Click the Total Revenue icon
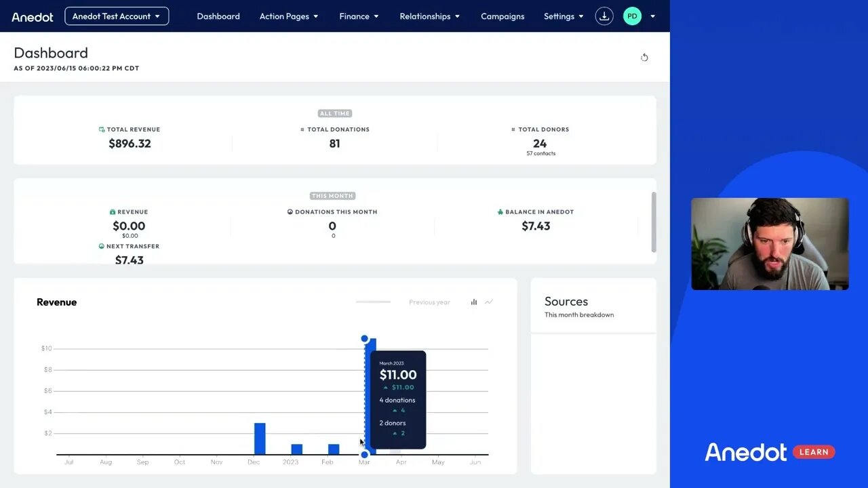 (x=102, y=129)
